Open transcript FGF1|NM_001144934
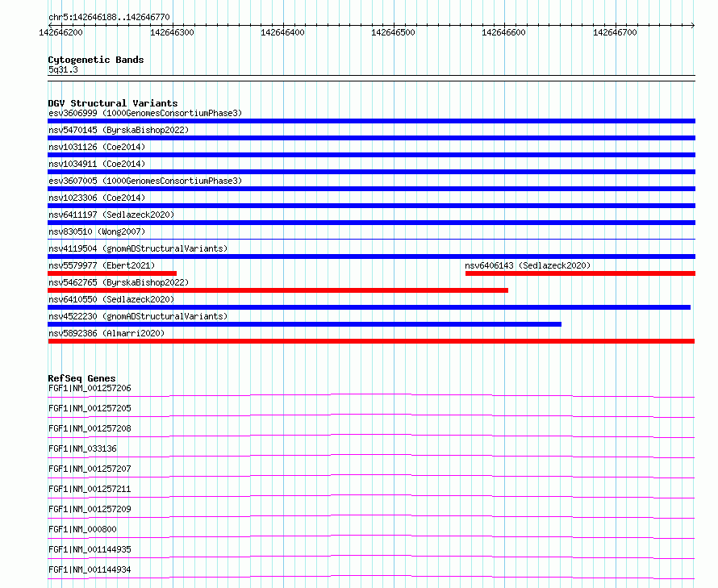The height and width of the screenshot is (588, 718). coord(90,569)
